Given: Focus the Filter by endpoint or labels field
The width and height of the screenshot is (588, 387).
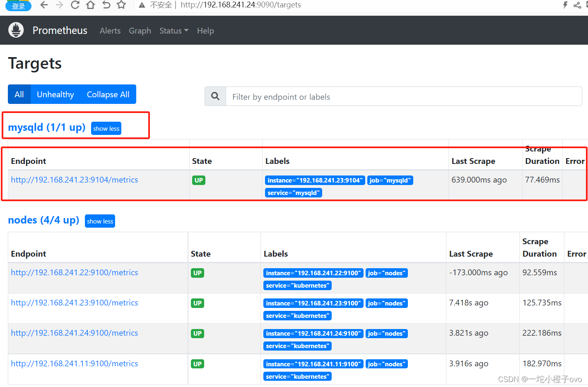Looking at the screenshot, I should 404,96.
